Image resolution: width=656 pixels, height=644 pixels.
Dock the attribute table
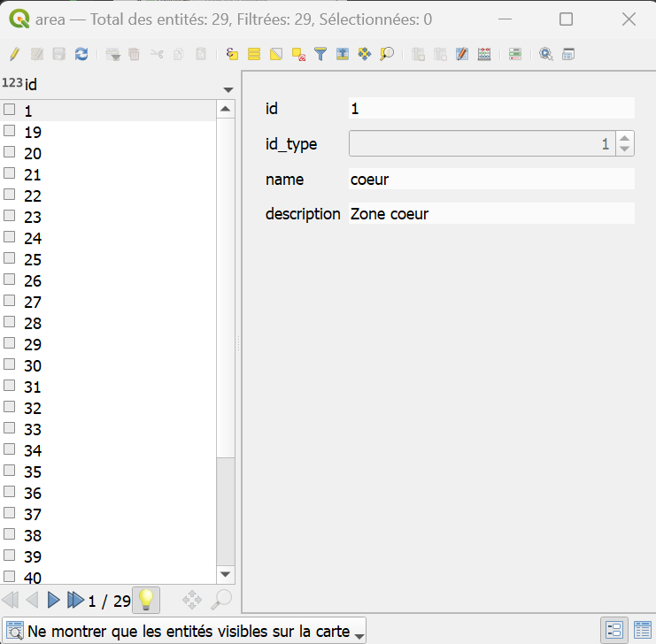(568, 54)
